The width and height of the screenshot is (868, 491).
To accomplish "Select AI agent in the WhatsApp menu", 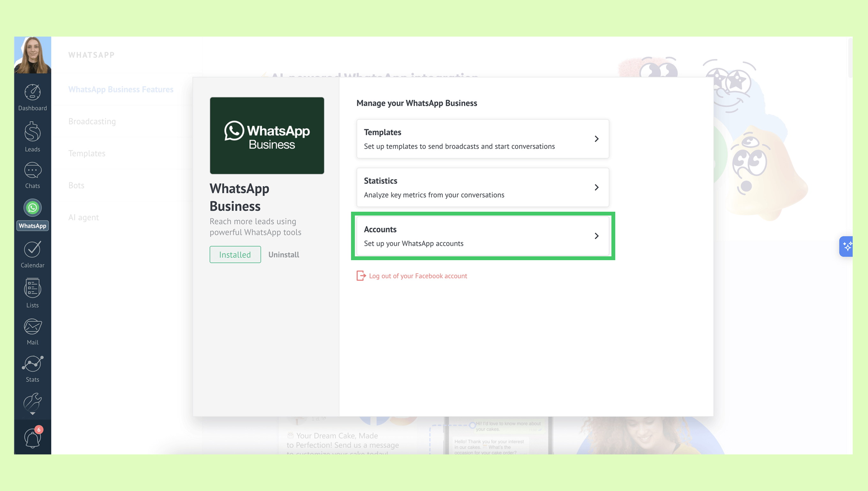I will coord(83,217).
